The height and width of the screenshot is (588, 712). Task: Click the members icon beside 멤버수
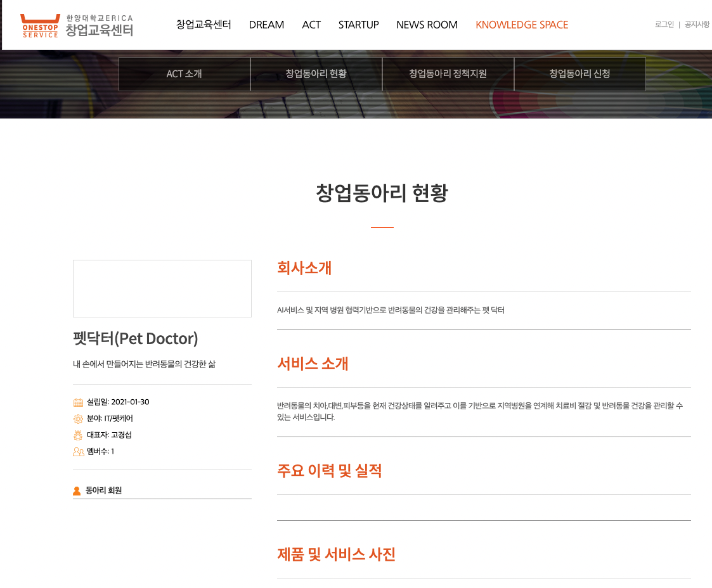pyautogui.click(x=79, y=452)
